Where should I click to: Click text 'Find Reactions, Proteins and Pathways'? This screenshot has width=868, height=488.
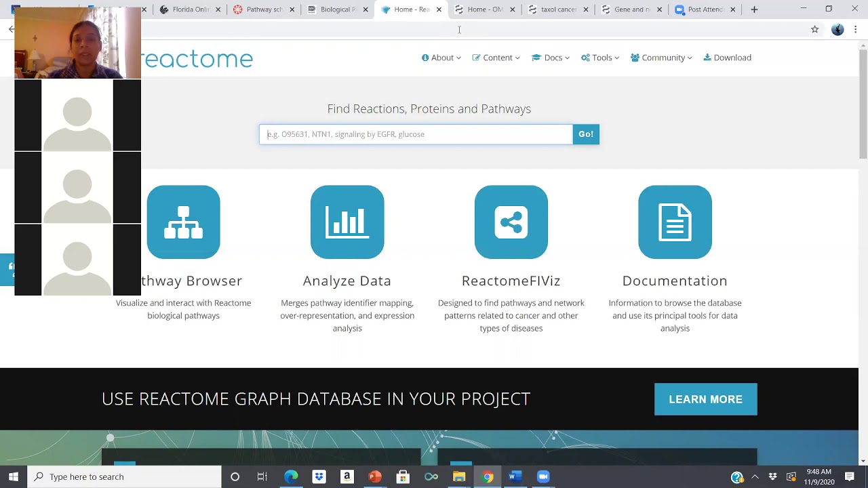point(429,108)
